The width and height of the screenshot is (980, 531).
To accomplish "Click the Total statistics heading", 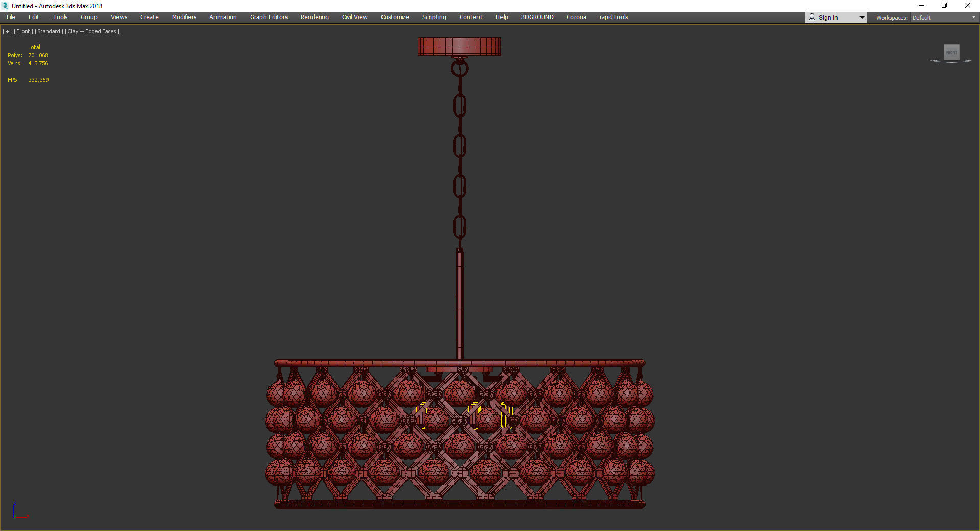I will coord(34,47).
